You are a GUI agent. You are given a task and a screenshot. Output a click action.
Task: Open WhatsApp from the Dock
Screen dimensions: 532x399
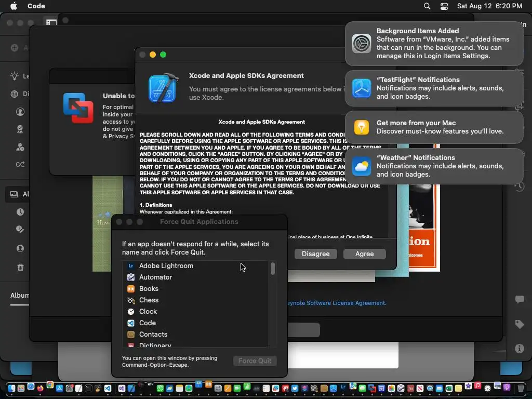tap(160, 389)
